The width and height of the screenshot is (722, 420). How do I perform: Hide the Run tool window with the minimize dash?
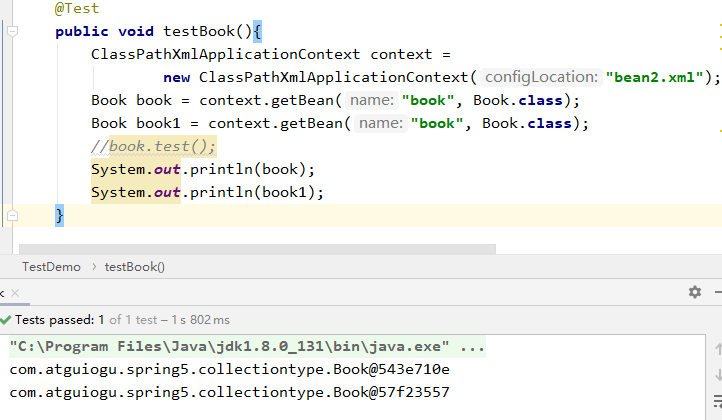[x=719, y=292]
